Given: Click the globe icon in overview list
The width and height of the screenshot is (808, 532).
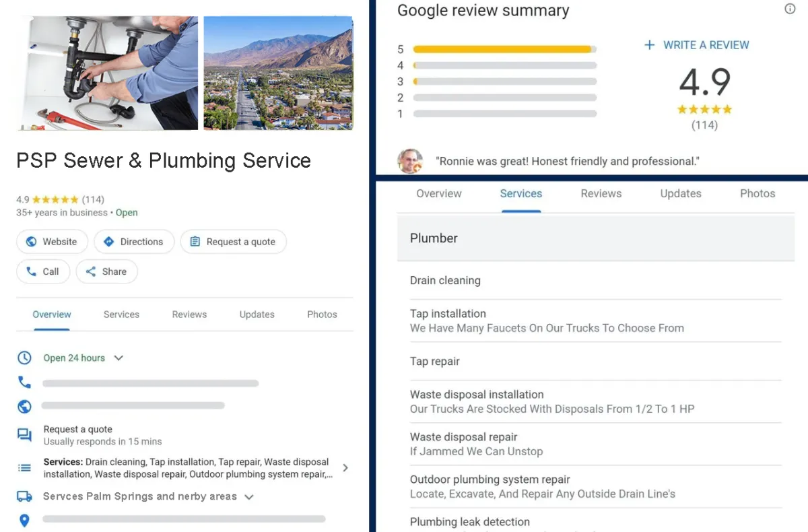Looking at the screenshot, I should (24, 407).
